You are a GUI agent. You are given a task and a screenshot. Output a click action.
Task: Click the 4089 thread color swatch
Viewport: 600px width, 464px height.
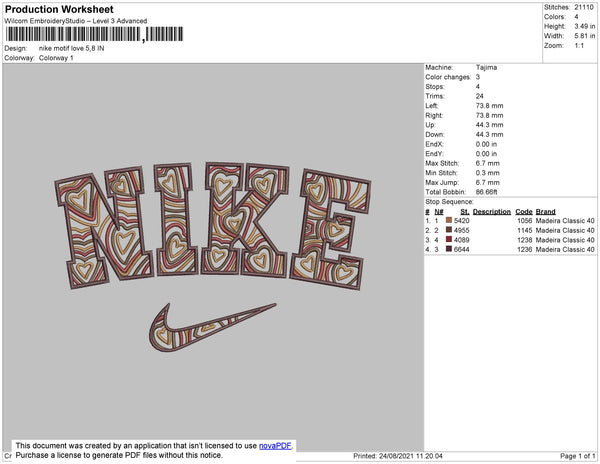pyautogui.click(x=449, y=239)
